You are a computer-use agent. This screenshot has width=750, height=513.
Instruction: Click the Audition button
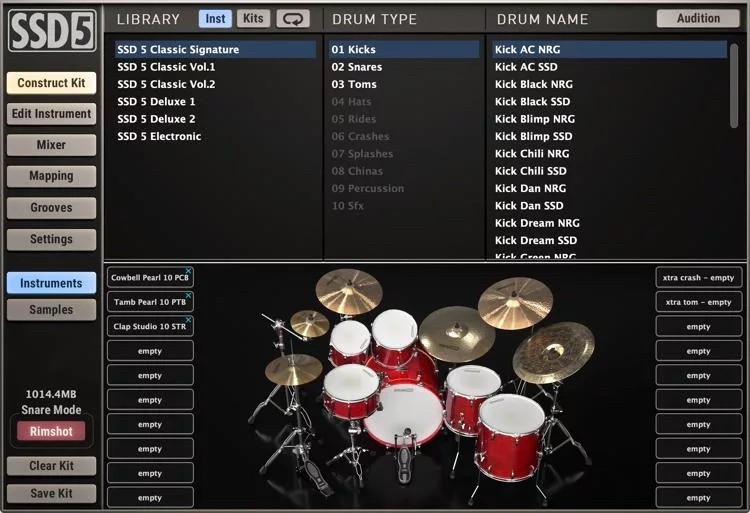(x=698, y=18)
